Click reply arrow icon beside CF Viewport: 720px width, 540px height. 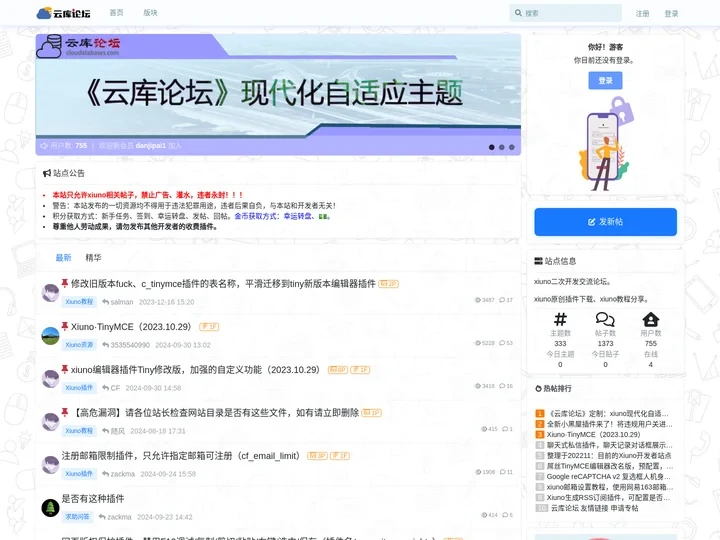(105, 388)
